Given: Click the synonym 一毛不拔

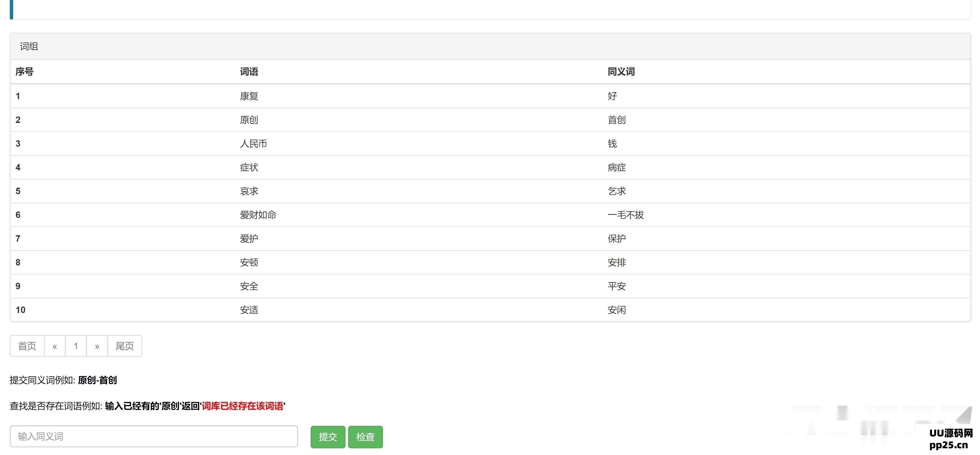Looking at the screenshot, I should 625,215.
